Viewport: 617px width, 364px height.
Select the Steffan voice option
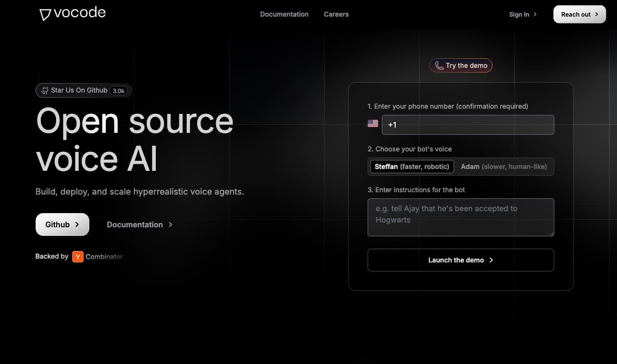tap(412, 167)
